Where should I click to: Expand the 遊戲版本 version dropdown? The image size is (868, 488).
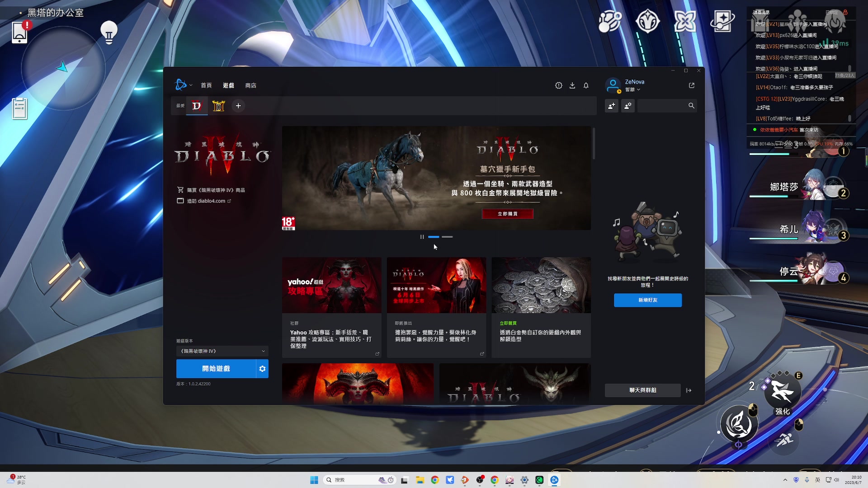point(222,351)
